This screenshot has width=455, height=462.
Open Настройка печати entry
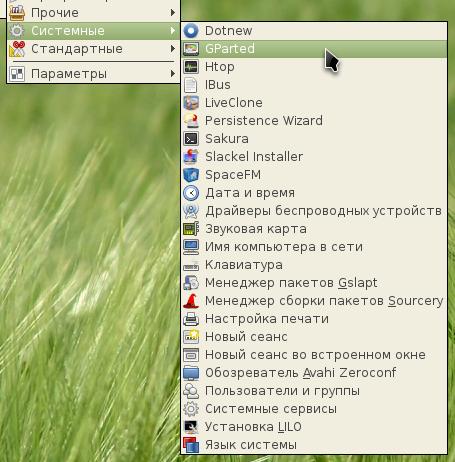(314, 319)
